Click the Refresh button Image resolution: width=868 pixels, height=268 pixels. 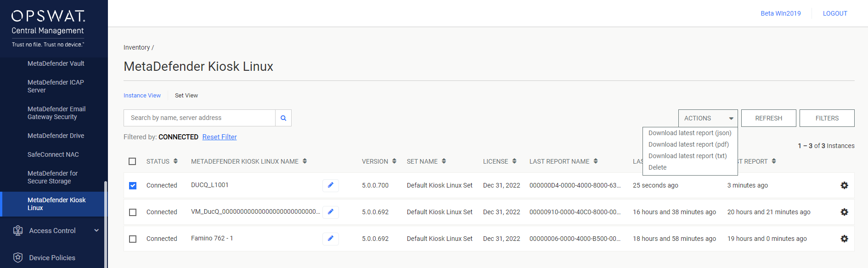pos(768,118)
